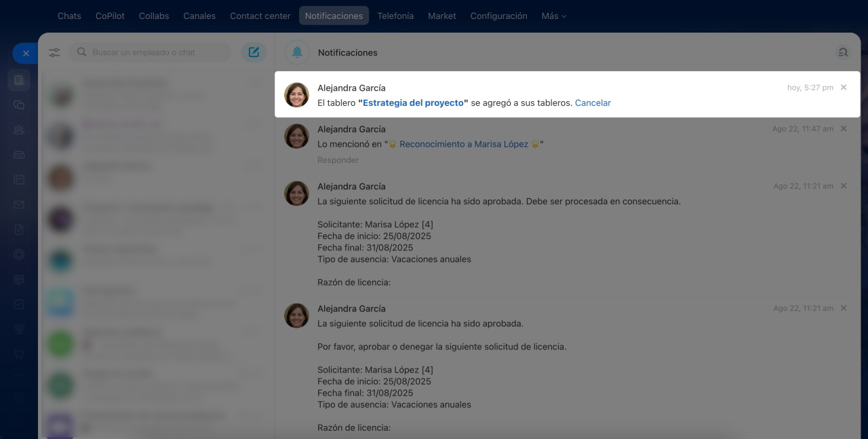Open the shopping cart icon in sidebar
868x439 pixels.
(x=19, y=354)
